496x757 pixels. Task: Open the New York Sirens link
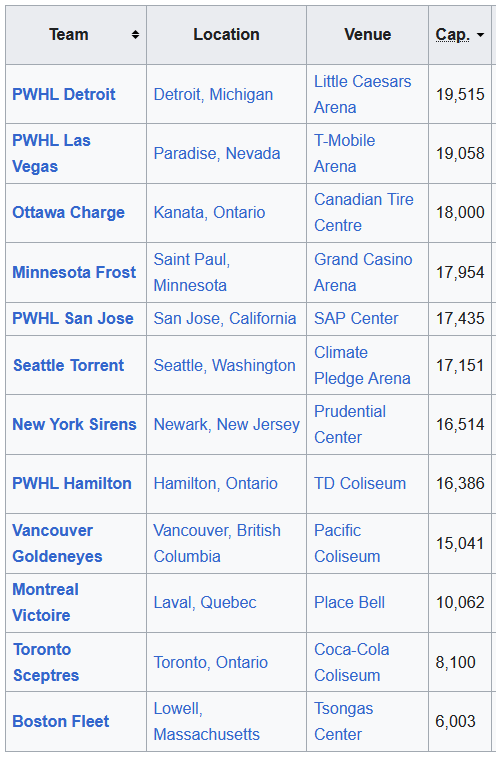click(x=74, y=424)
